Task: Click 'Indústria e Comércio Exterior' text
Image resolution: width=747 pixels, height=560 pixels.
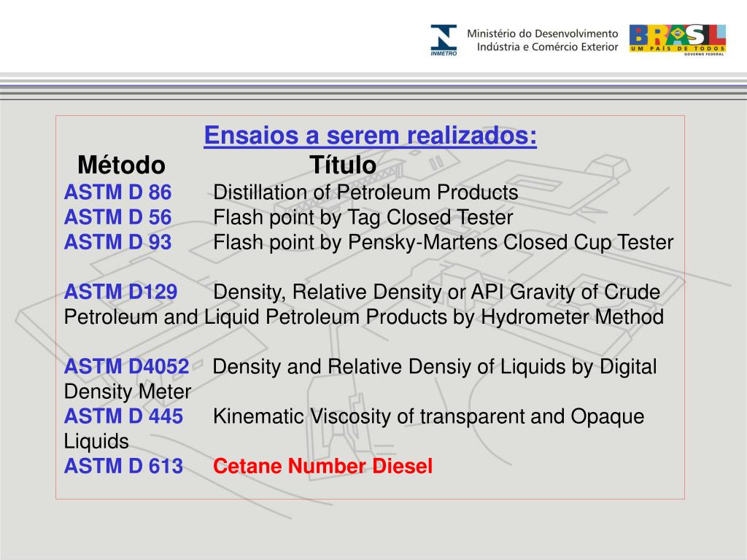Action: coord(547,47)
